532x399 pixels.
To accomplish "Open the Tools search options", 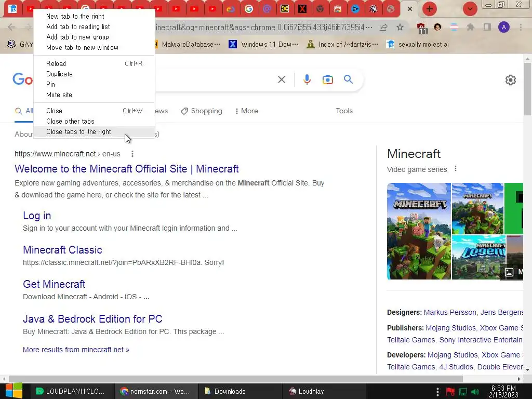I will click(x=344, y=111).
